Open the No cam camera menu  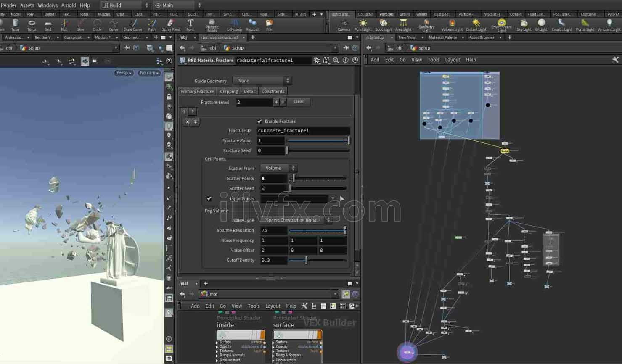point(149,73)
